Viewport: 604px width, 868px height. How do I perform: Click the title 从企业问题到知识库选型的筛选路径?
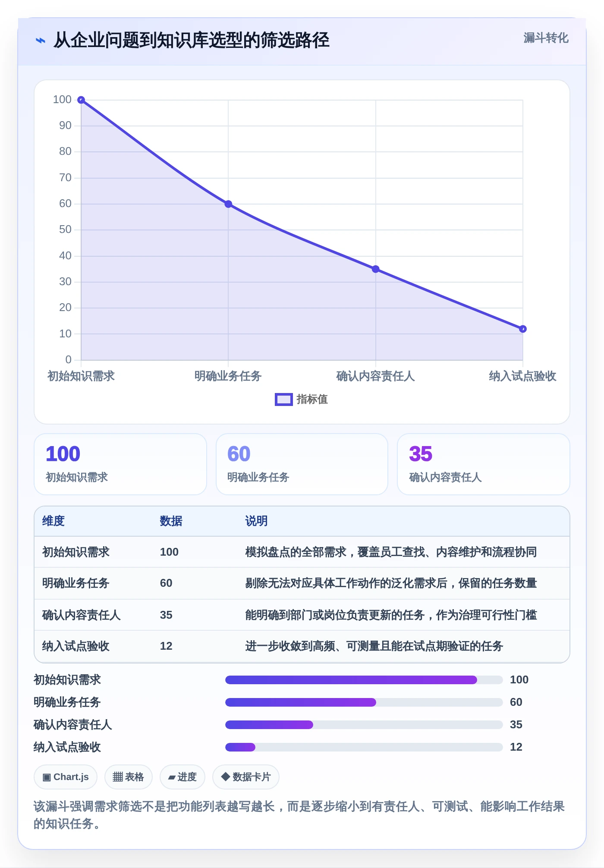(191, 40)
